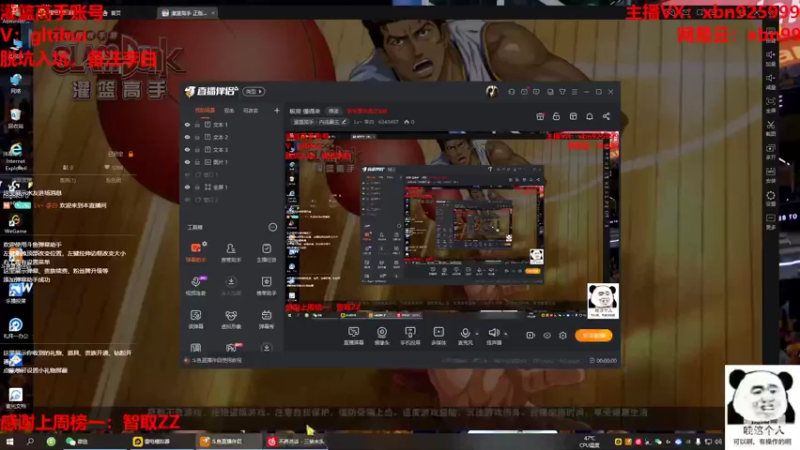Screen dimensions: 800x450
Task: Open the 横屏 orientation dropdown beside the logo
Action: pyautogui.click(x=254, y=91)
